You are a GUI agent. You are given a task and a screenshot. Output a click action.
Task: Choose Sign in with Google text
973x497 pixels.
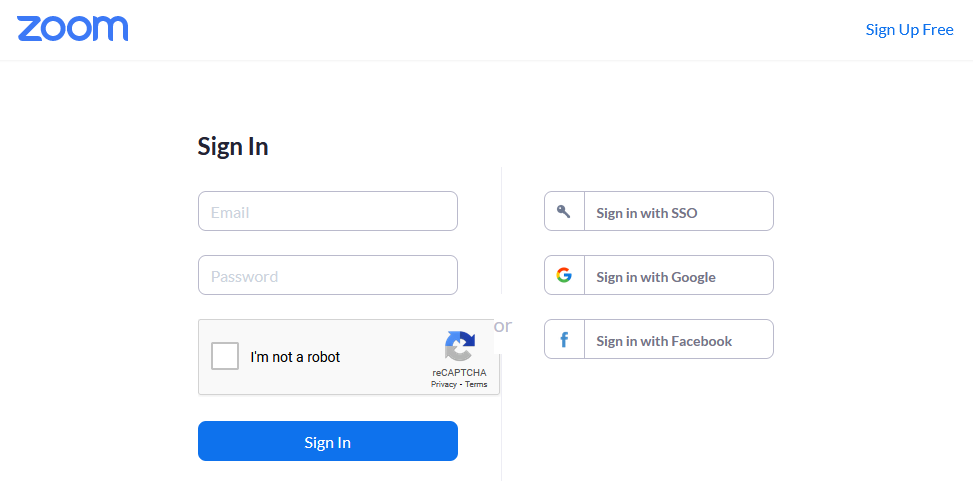click(655, 277)
